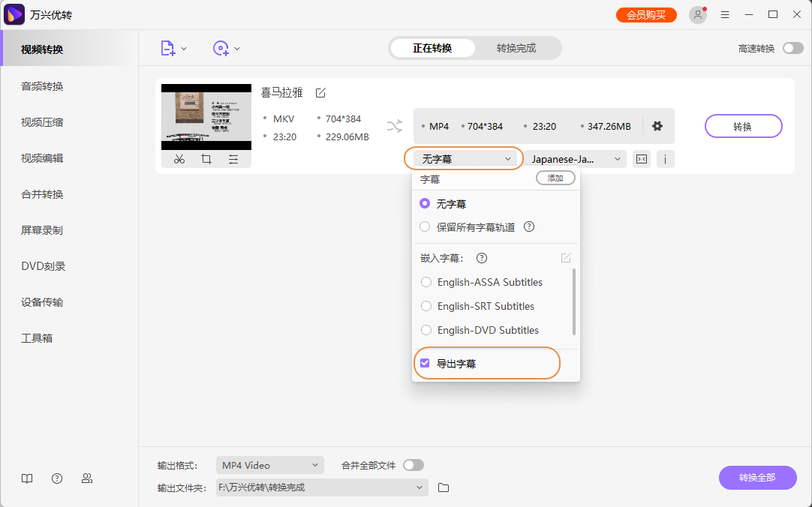Open 视频压缩 in the sidebar
The height and width of the screenshot is (507, 812).
click(42, 122)
